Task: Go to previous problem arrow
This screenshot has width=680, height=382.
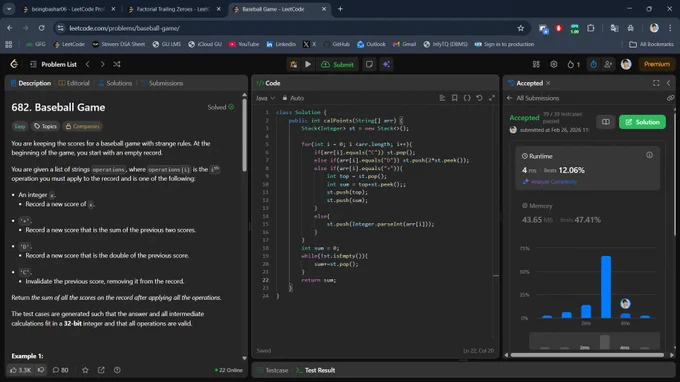Action: [x=88, y=64]
